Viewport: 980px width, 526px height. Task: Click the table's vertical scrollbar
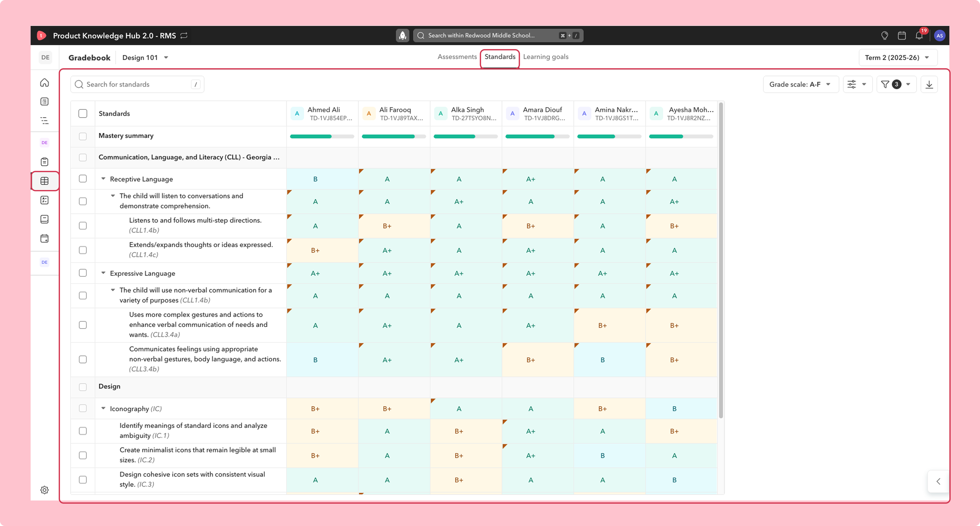pyautogui.click(x=721, y=260)
